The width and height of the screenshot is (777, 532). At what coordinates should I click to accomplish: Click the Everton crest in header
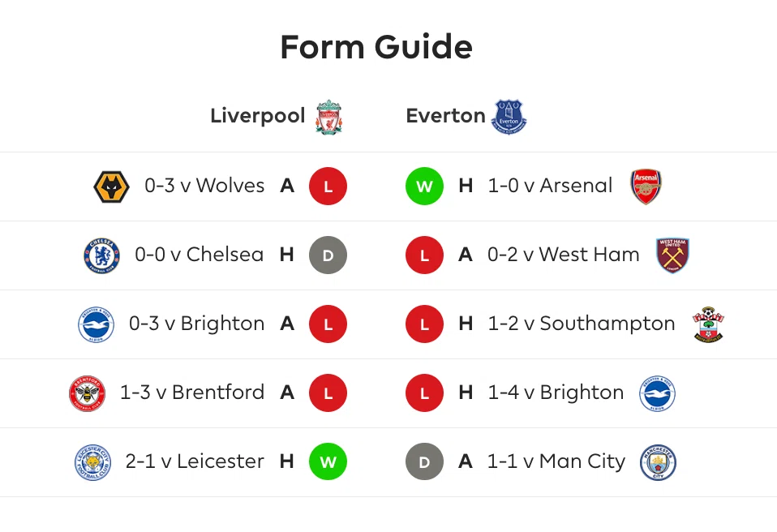[509, 118]
